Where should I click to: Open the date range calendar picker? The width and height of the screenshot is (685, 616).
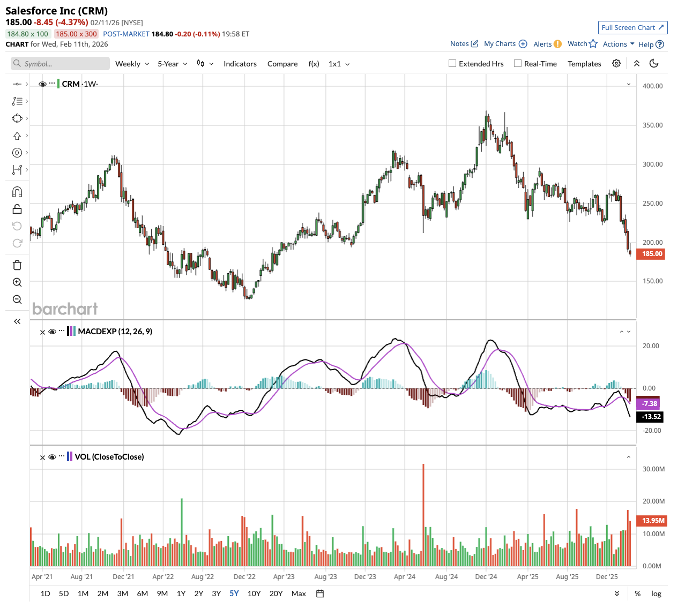click(320, 594)
